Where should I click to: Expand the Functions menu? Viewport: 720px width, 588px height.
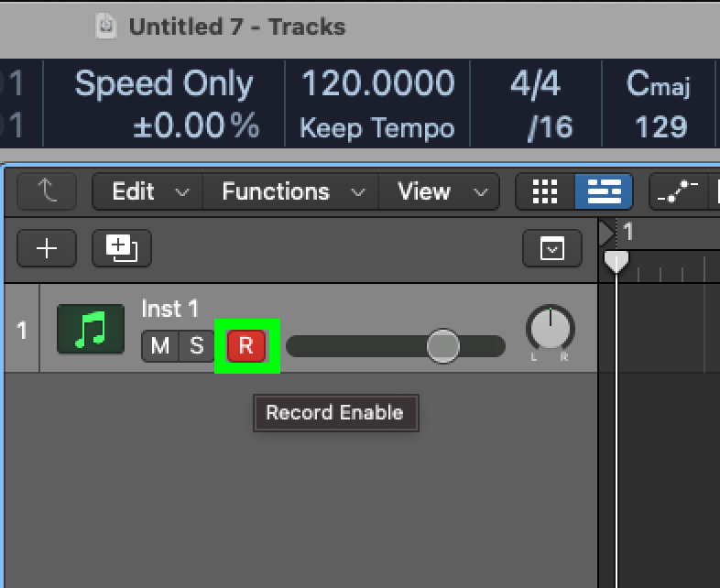[x=291, y=191]
